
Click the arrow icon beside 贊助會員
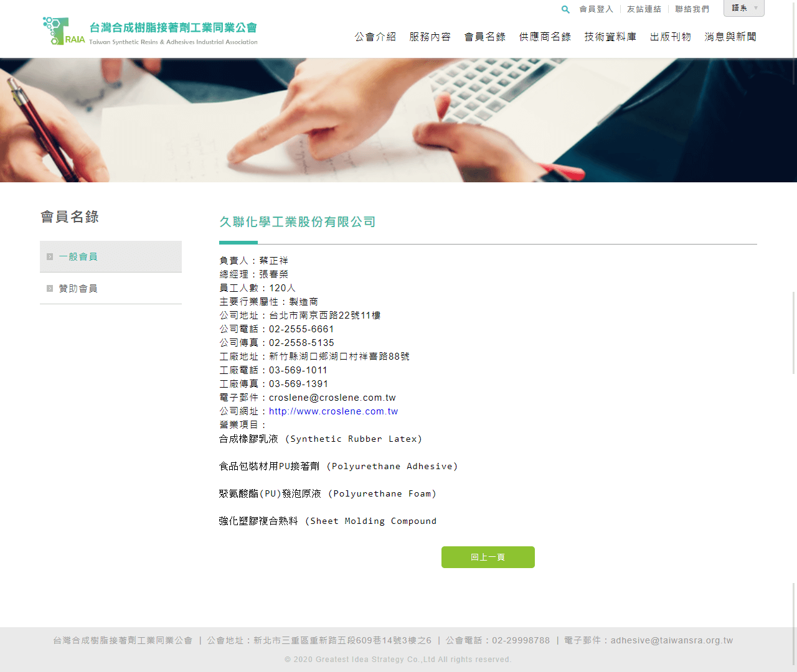[50, 289]
